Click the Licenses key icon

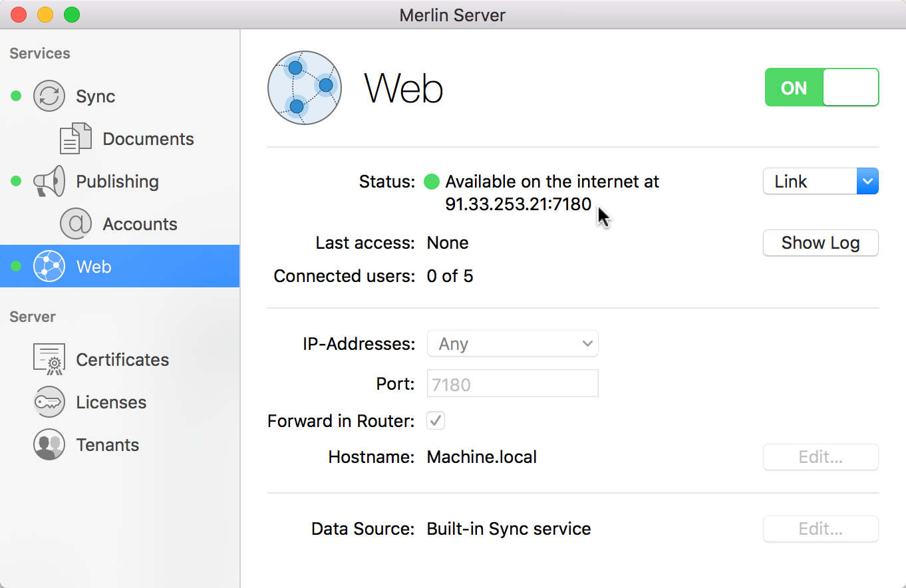(49, 402)
